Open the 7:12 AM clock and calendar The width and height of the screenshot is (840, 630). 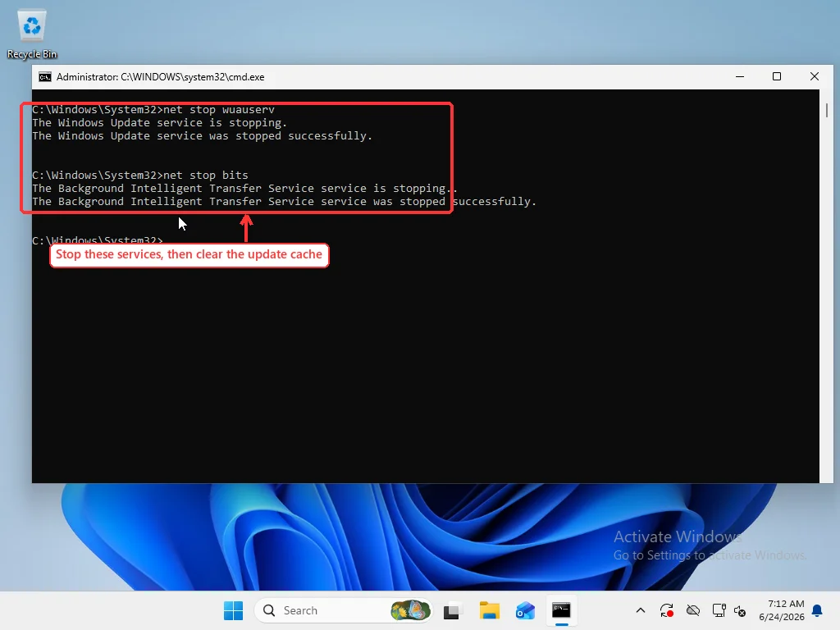click(x=782, y=610)
